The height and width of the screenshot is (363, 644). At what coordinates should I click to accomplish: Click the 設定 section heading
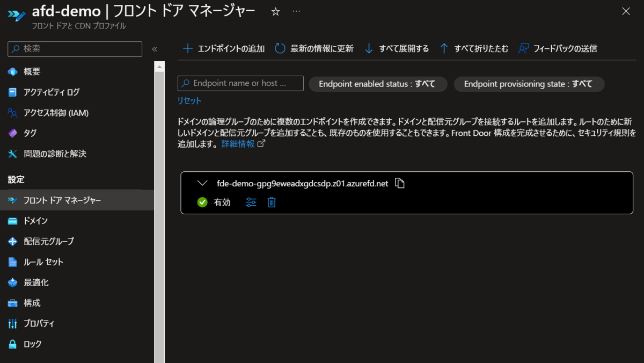pyautogui.click(x=16, y=179)
